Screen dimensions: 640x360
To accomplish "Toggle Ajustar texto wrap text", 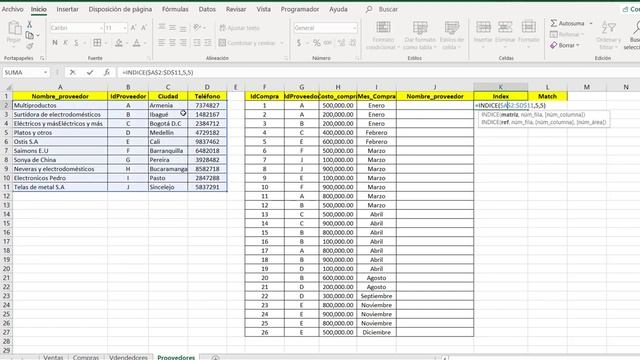I will [x=240, y=28].
